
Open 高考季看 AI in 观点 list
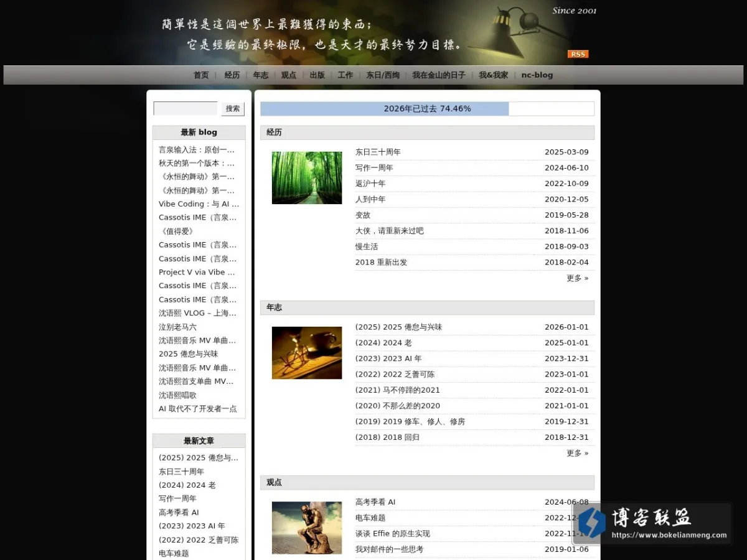click(375, 502)
